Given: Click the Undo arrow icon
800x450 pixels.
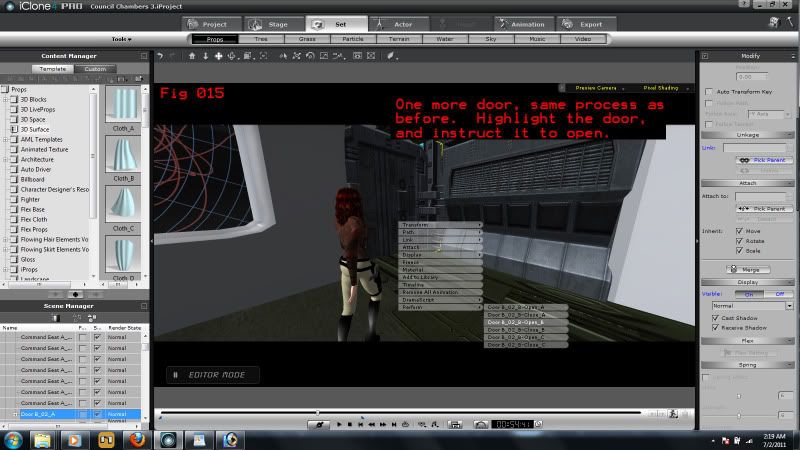Looking at the screenshot, I should tap(160, 56).
